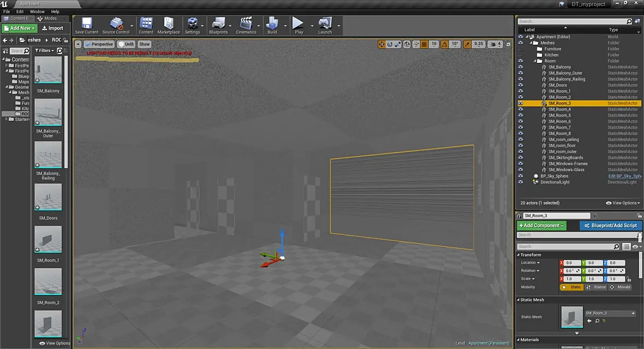The height and width of the screenshot is (349, 644).
Task: Open Content Browser View Options
Action: coord(55,343)
